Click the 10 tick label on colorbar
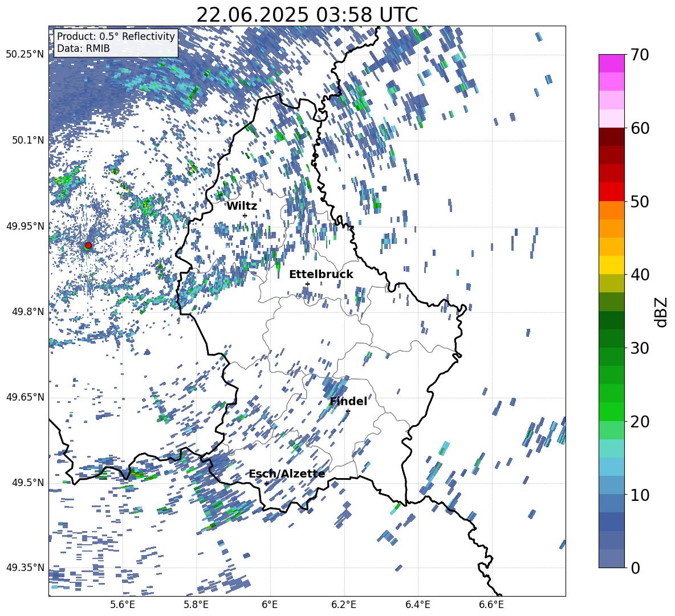This screenshot has width=675, height=616. click(640, 495)
